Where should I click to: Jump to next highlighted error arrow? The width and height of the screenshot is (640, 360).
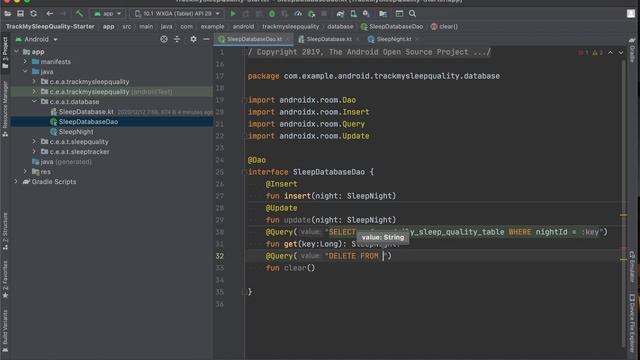621,53
